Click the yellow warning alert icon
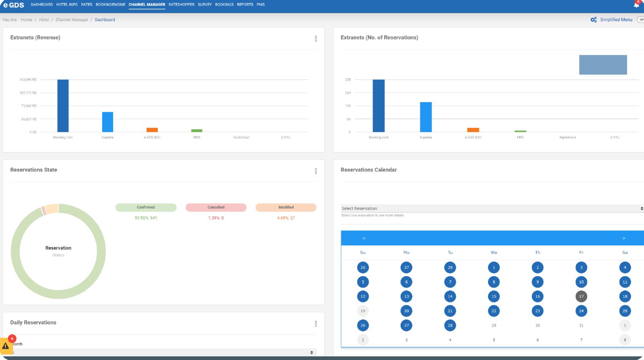This screenshot has width=644, height=360. click(6, 346)
